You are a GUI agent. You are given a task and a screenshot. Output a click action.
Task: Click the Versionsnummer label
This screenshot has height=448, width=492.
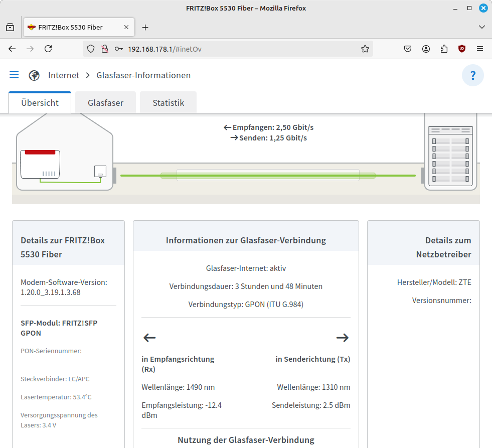point(441,300)
